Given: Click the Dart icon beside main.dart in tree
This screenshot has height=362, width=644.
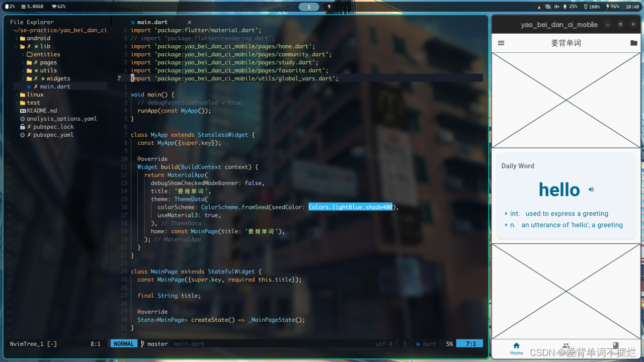Looking at the screenshot, I should (29, 86).
